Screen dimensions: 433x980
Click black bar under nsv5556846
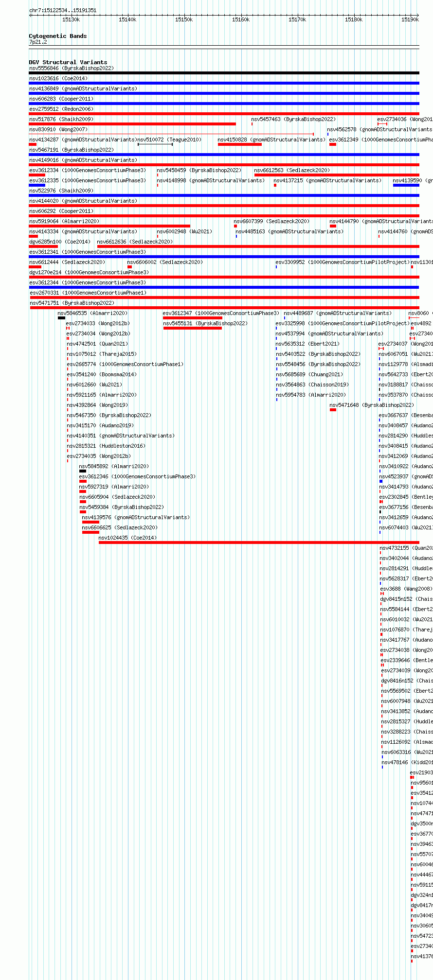[224, 73]
